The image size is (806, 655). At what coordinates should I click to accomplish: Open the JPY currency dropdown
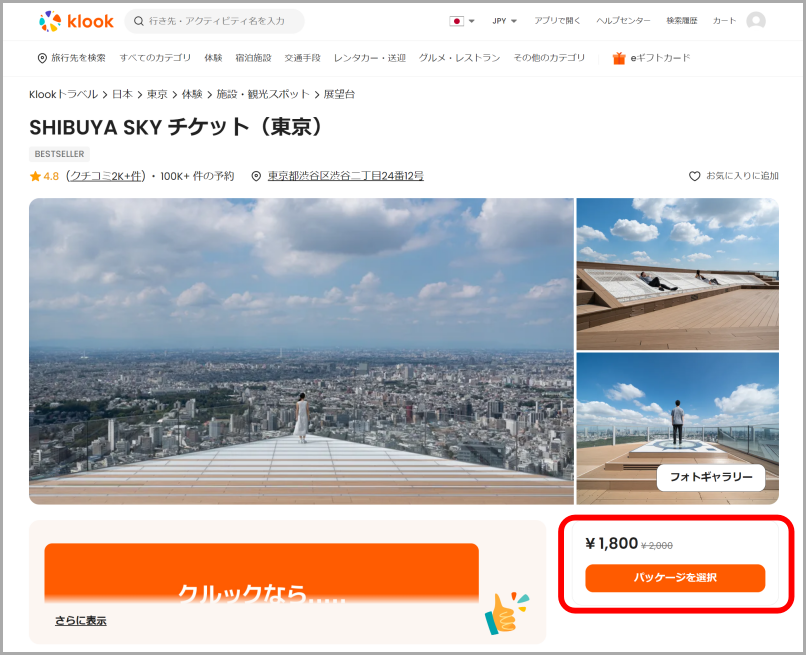coord(504,21)
